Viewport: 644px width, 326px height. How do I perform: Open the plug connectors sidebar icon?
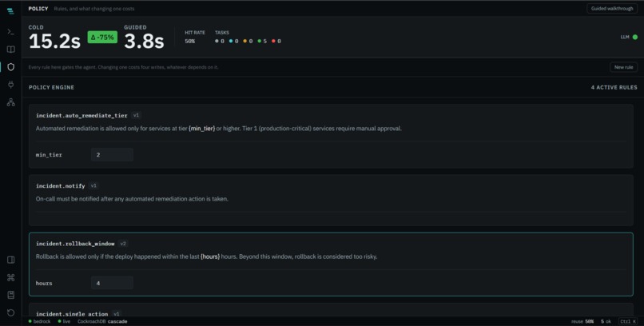(10, 85)
